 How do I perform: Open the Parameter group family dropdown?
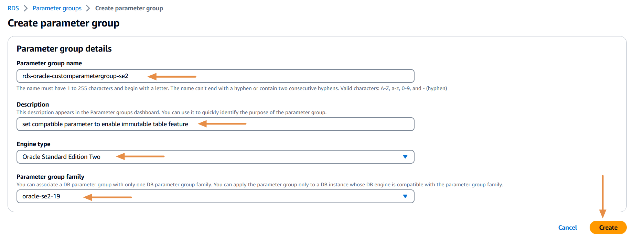coord(215,196)
